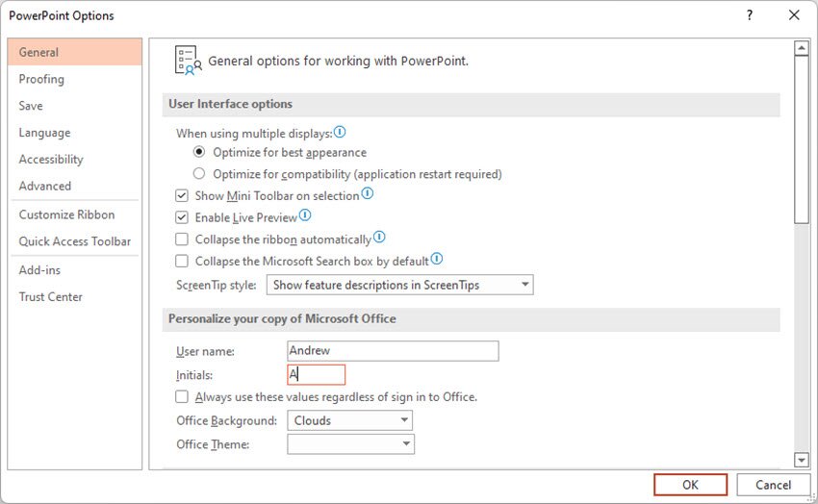Switch to the Proofing category
This screenshot has width=818, height=504.
click(x=41, y=79)
